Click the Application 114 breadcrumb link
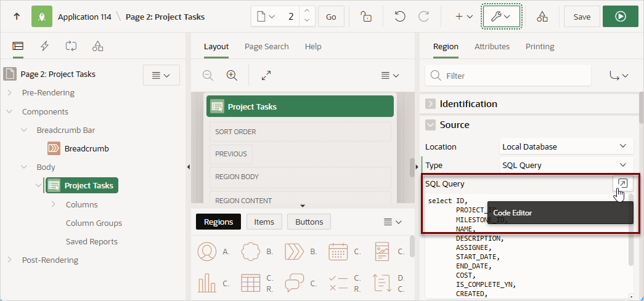The width and height of the screenshot is (644, 301). (84, 17)
